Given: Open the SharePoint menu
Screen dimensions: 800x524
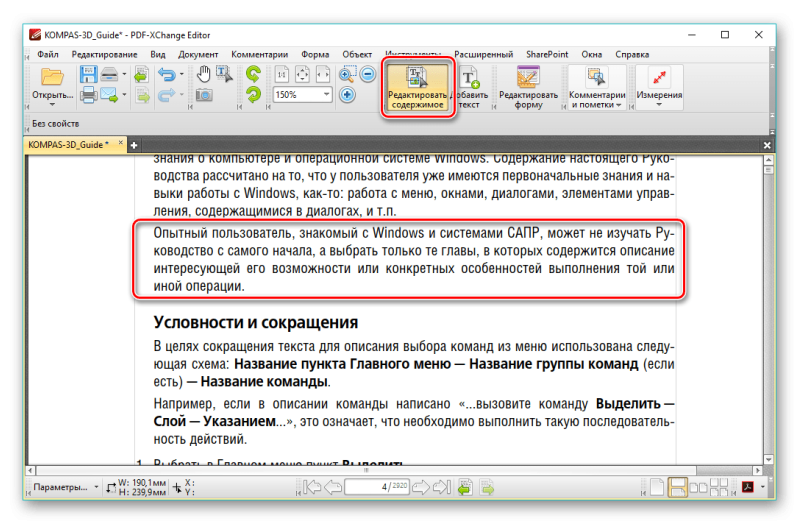Looking at the screenshot, I should pos(547,54).
